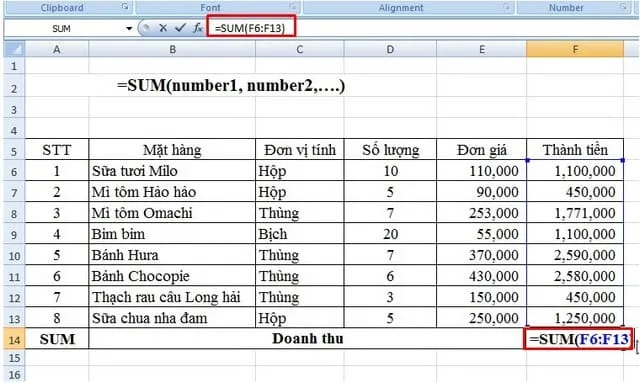The height and width of the screenshot is (383, 640).
Task: Click quantity 20 in Bim bim row
Action: point(390,234)
